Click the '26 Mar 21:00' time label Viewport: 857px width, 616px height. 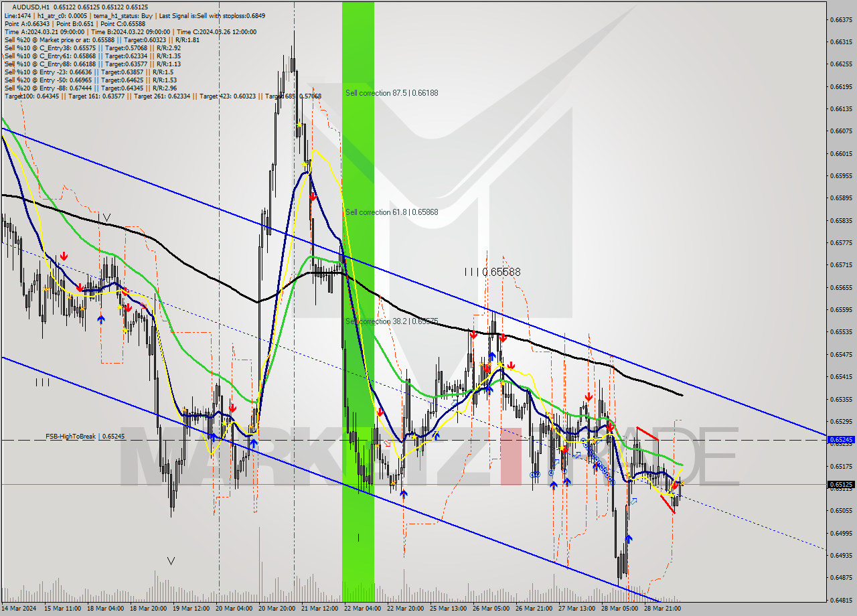534,608
